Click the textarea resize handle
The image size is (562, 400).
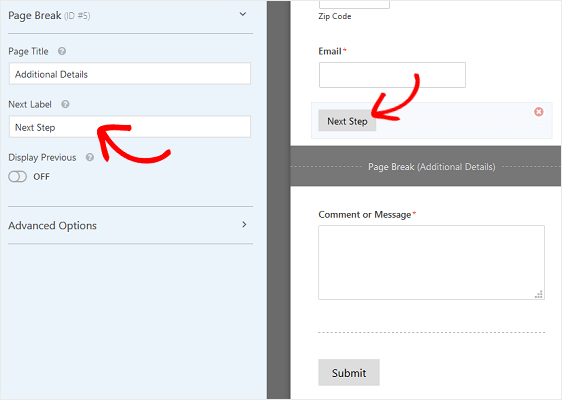[x=539, y=294]
